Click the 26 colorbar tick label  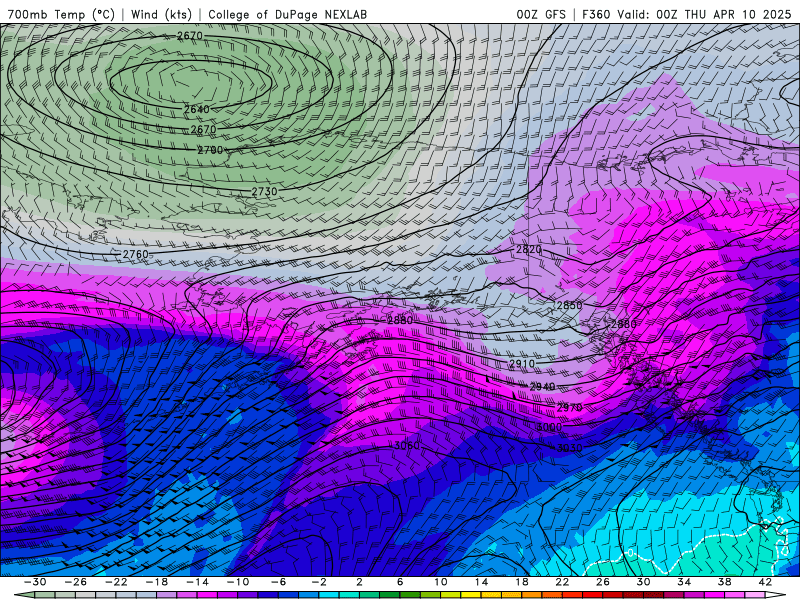[x=603, y=582]
